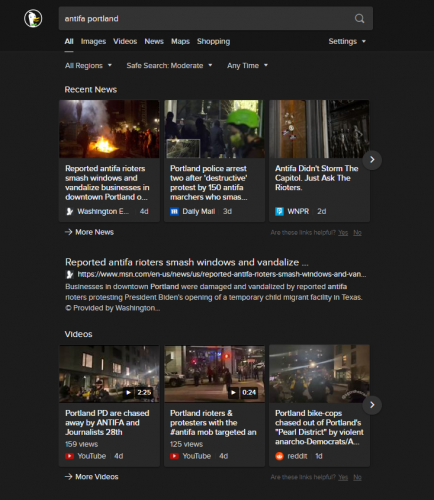This screenshot has height=500, width=434.
Task: Open the Maps tab
Action: 180,41
